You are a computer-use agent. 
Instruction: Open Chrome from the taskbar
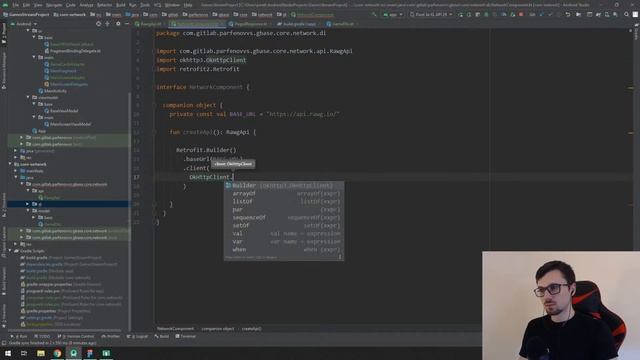point(57,353)
